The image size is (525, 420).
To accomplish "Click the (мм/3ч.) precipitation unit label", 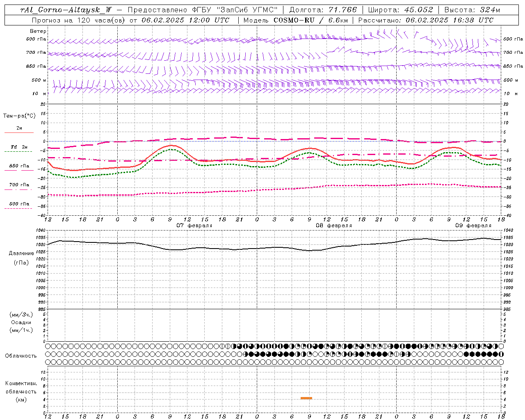I will tap(21, 315).
